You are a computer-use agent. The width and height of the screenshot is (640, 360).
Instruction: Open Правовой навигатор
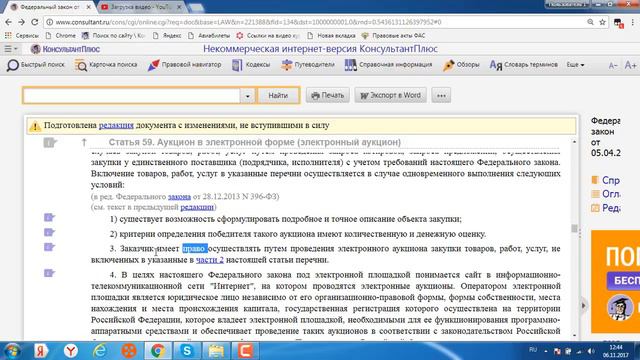point(184,65)
